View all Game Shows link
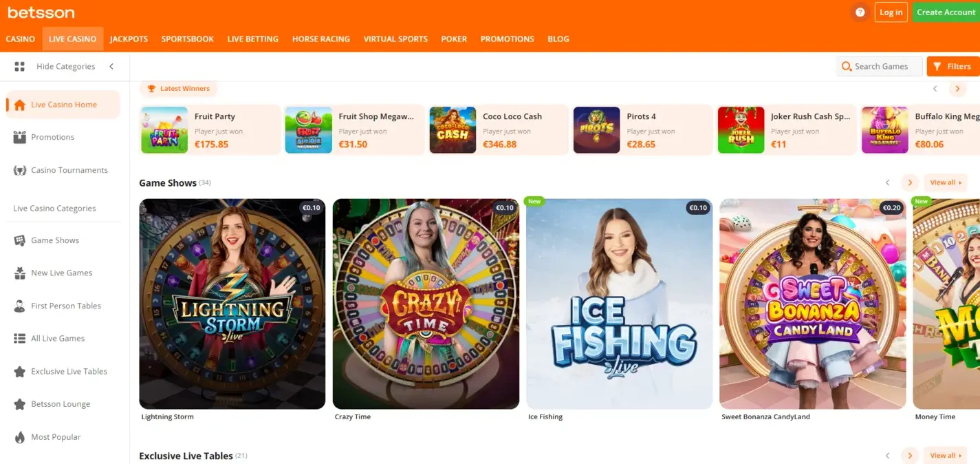The height and width of the screenshot is (464, 980). click(x=946, y=182)
